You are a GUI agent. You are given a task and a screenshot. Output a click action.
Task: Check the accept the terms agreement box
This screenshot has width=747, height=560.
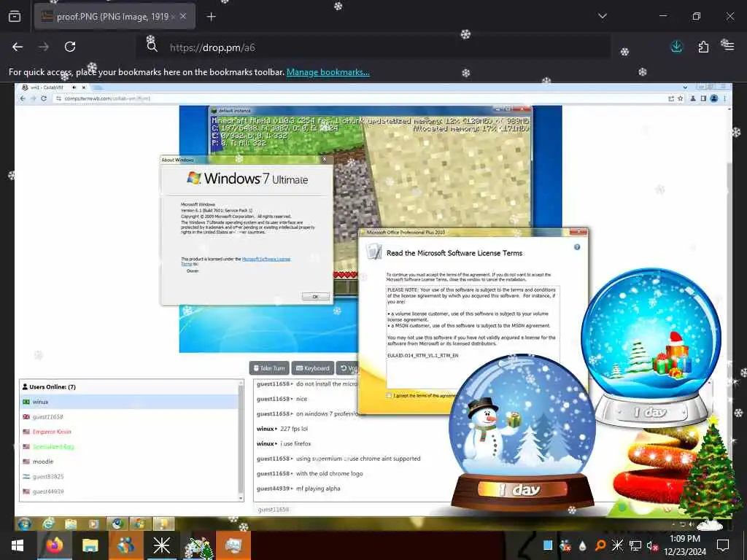(x=390, y=396)
